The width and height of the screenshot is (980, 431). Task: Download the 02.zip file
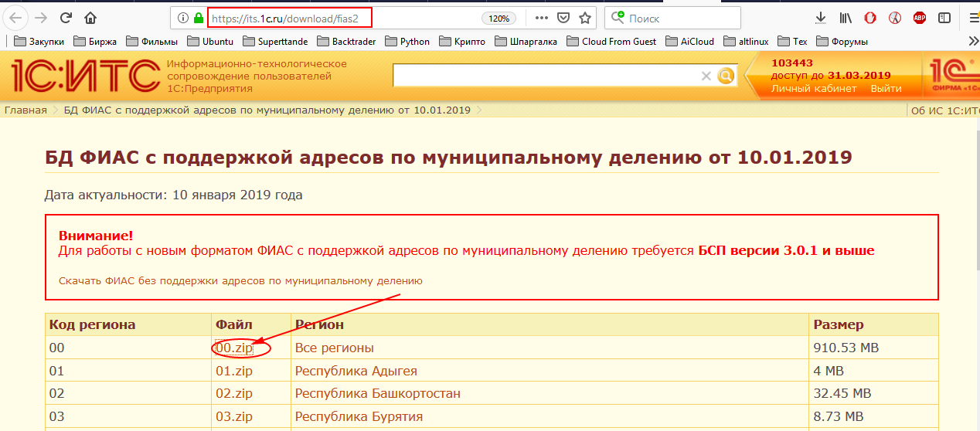pos(234,393)
